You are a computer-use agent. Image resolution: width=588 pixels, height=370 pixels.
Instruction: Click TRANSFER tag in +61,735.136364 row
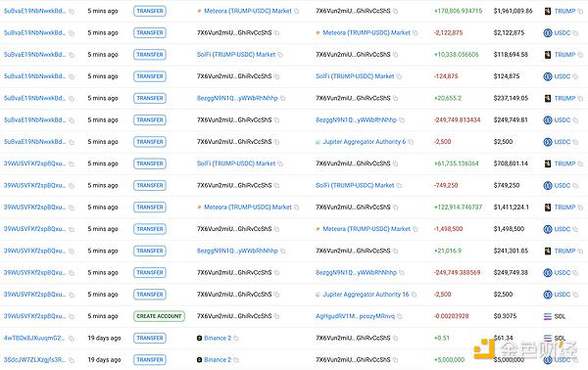(x=150, y=163)
